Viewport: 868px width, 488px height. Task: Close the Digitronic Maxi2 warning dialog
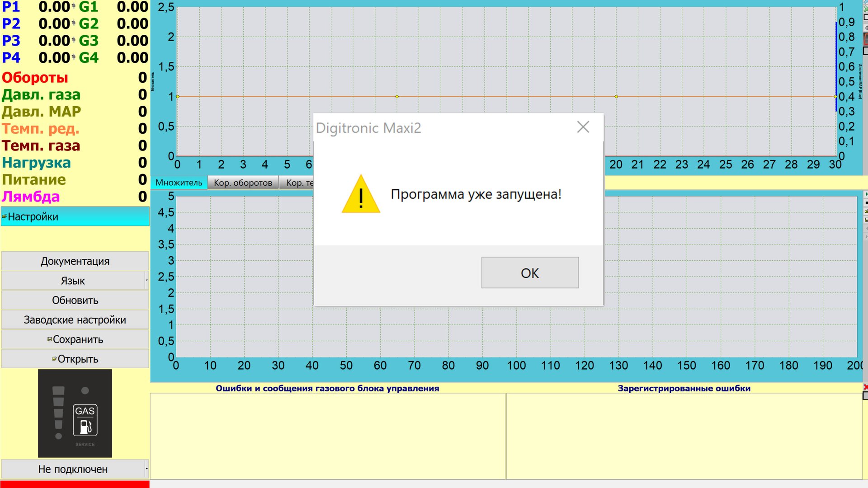point(583,127)
